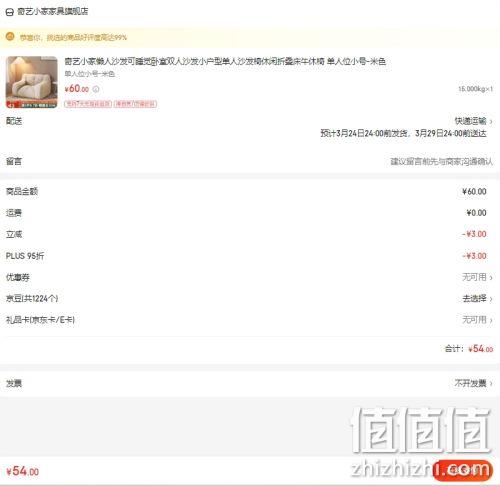Click the chevron arrow beside 不开发票
This screenshot has height=486, width=500.
tap(491, 384)
